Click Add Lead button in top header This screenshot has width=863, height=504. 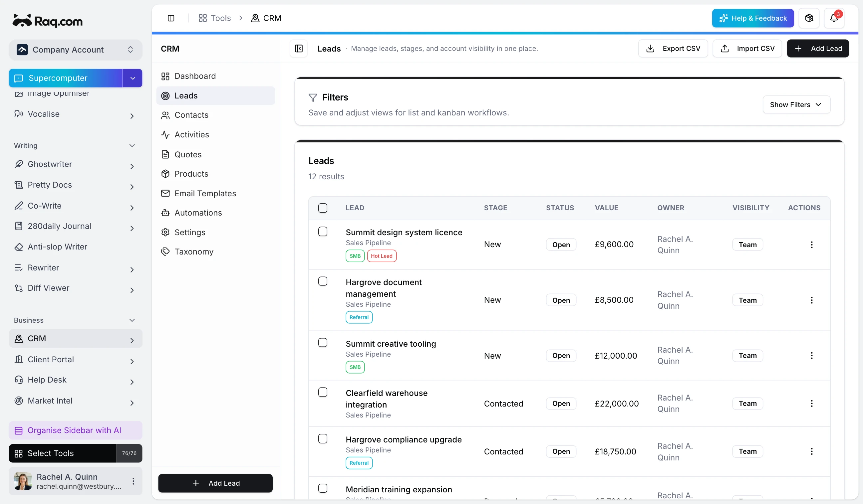817,49
